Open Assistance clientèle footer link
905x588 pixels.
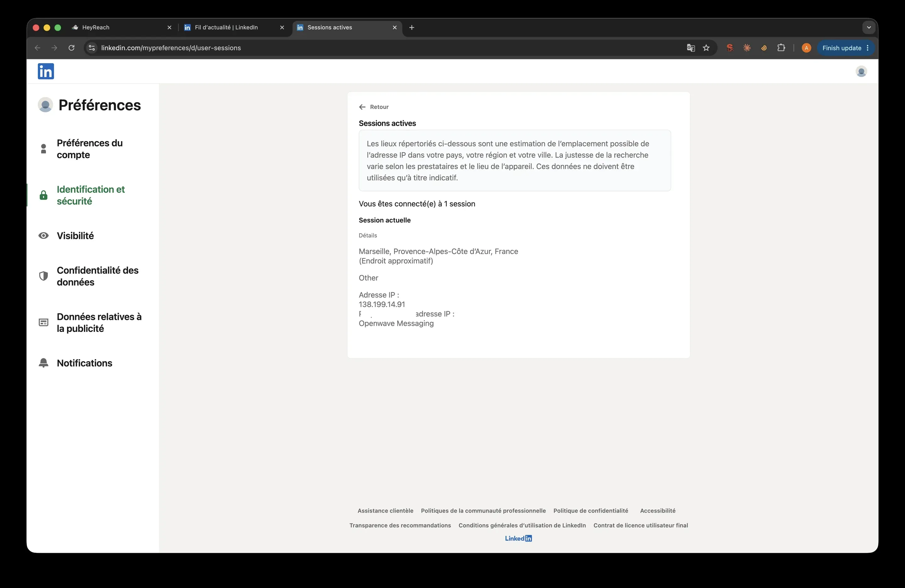385,511
